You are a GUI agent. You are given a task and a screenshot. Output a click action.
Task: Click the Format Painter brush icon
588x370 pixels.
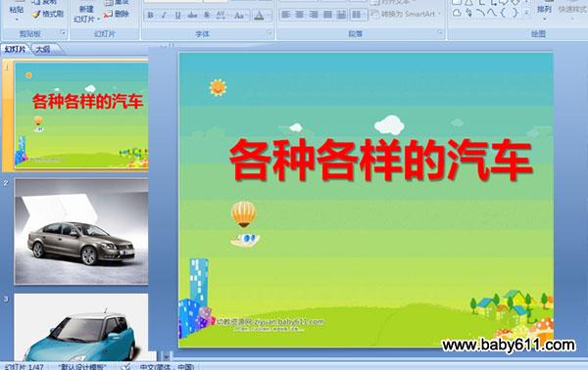point(36,15)
